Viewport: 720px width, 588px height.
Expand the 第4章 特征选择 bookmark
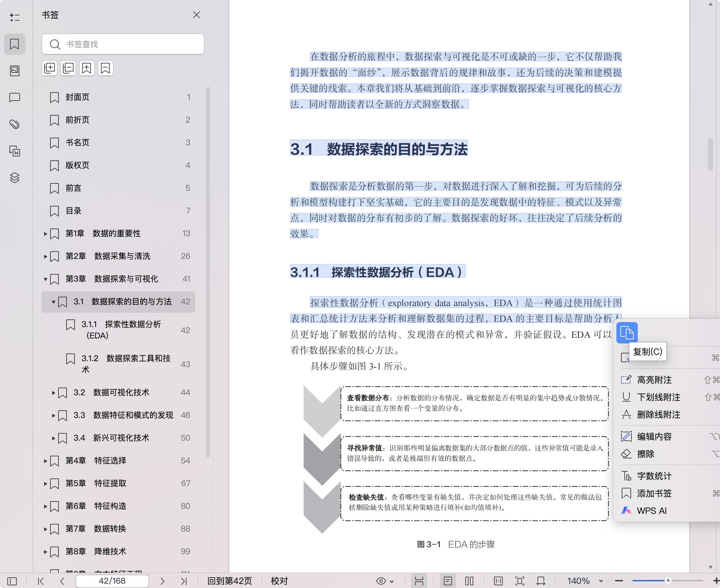click(45, 461)
